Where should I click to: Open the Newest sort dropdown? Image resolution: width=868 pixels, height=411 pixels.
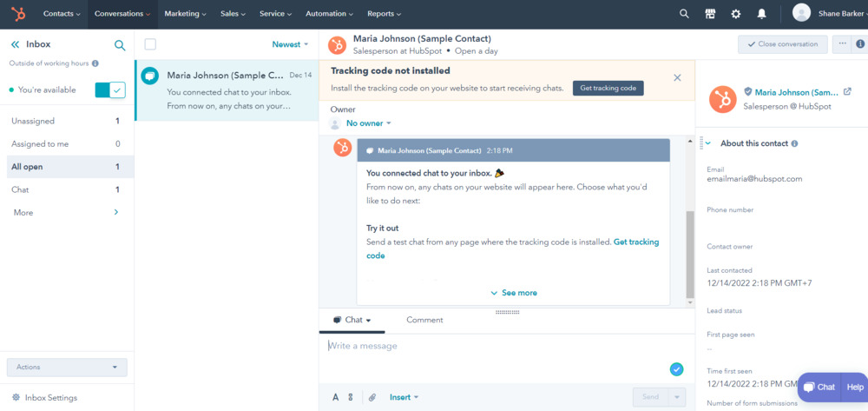[290, 44]
